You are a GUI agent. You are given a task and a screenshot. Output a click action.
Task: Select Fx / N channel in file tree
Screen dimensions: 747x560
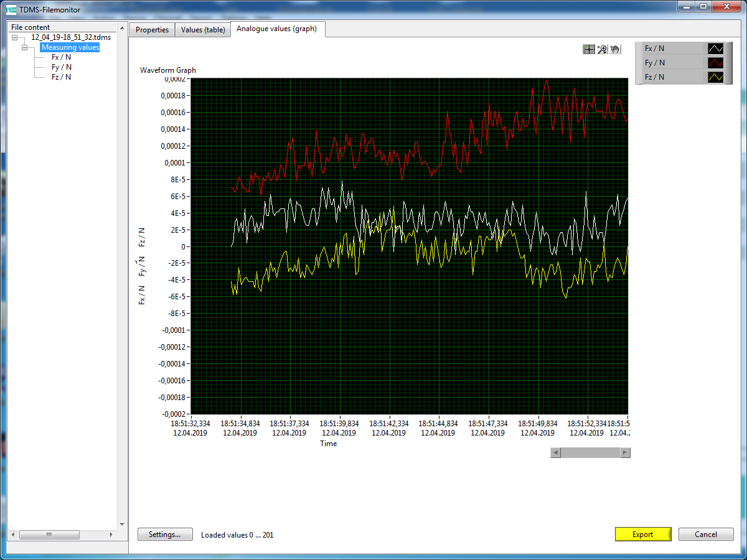(62, 57)
